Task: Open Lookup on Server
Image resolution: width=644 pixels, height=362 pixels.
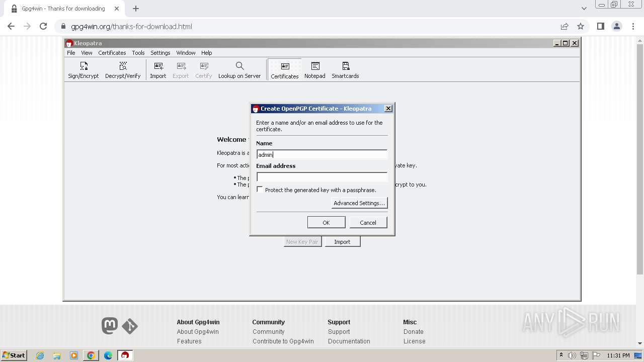Action: [x=239, y=70]
